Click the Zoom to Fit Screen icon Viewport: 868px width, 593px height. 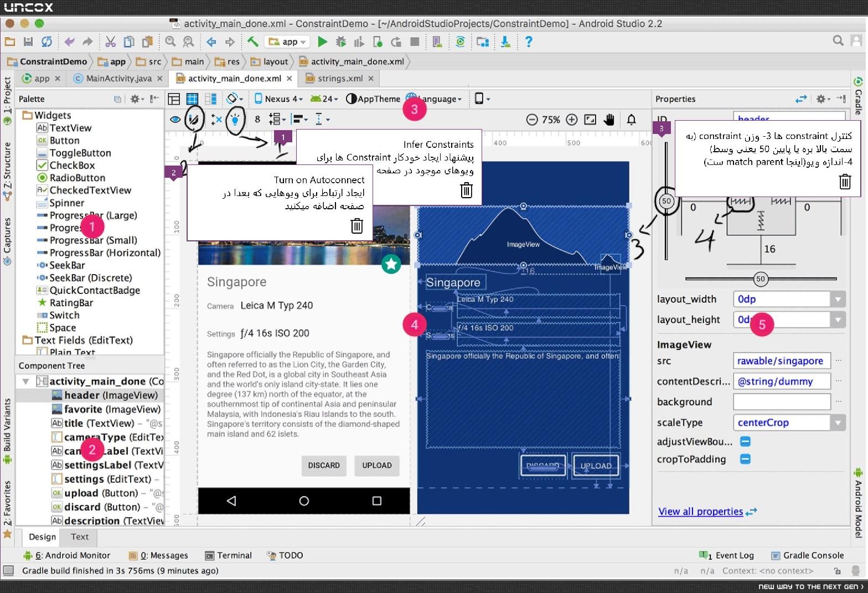coord(590,120)
